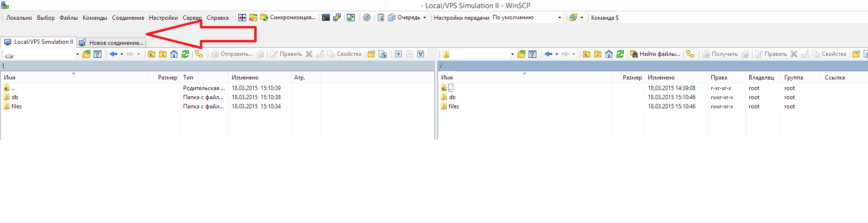Click select files plus icon in local panel

coord(398,54)
